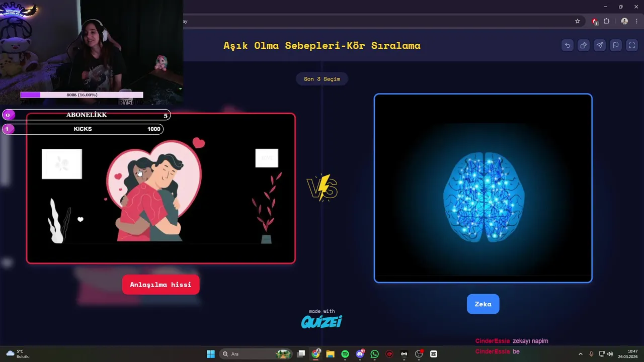644x362 pixels.
Task: Open the Chrome three-dot menu
Action: 636,21
